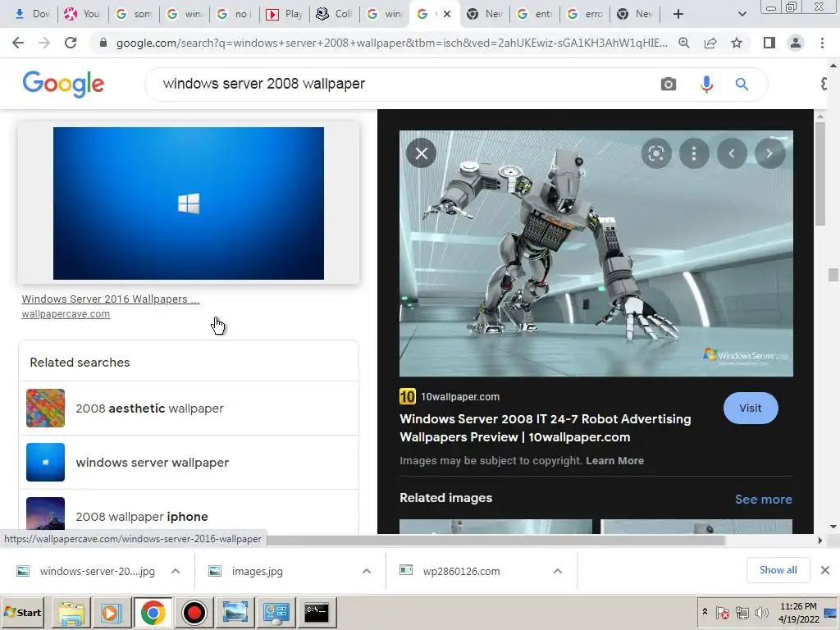
Task: Switch to the ent Google tab
Action: coord(535,15)
